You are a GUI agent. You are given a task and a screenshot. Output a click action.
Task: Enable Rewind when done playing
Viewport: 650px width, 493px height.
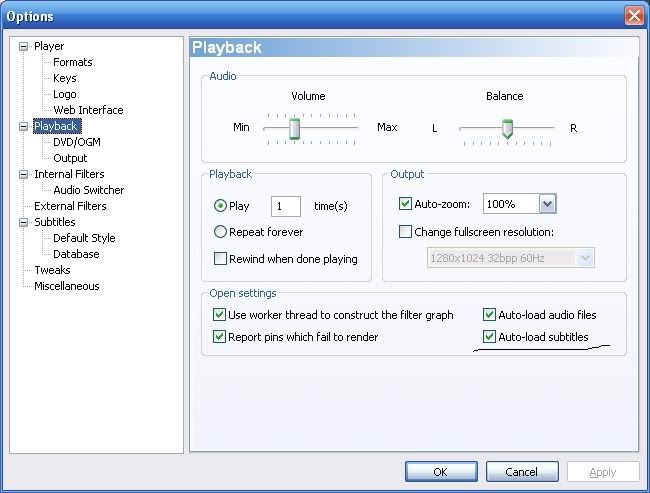pos(220,259)
